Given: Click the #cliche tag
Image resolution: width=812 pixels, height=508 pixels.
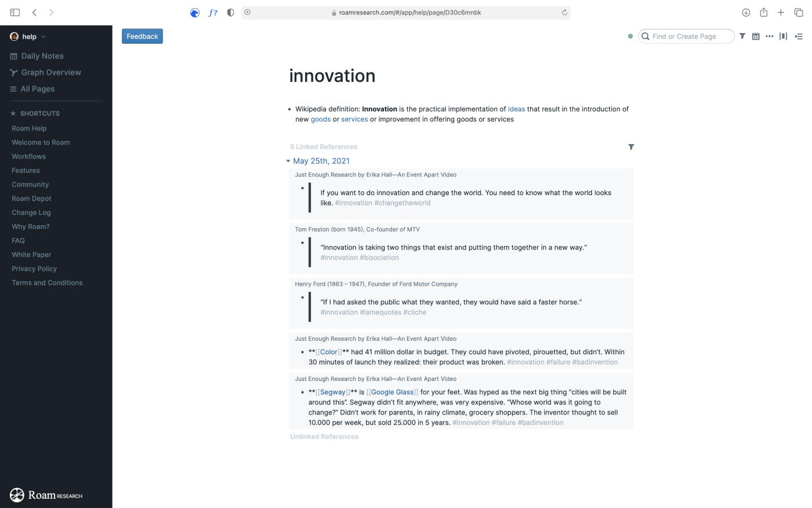Looking at the screenshot, I should click(x=415, y=312).
